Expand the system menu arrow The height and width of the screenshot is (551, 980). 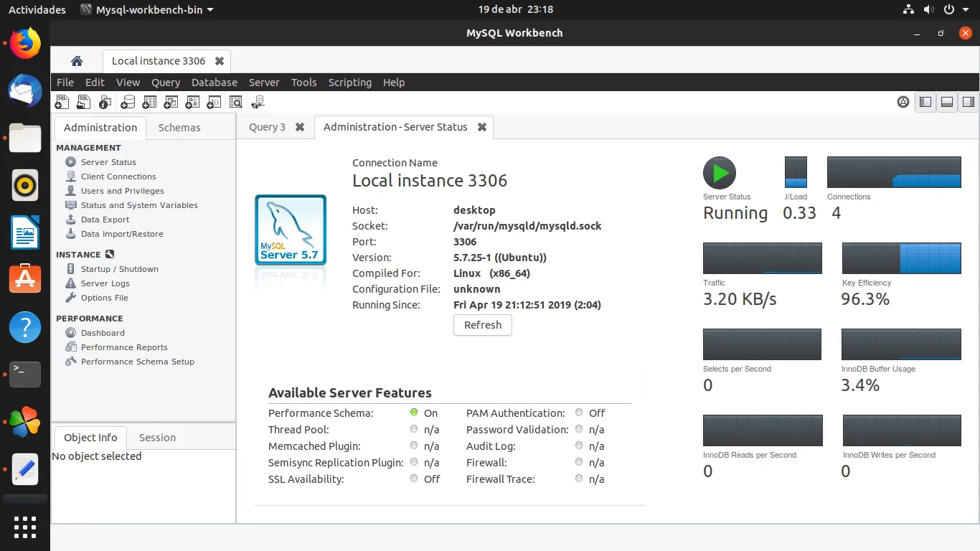[x=966, y=10]
